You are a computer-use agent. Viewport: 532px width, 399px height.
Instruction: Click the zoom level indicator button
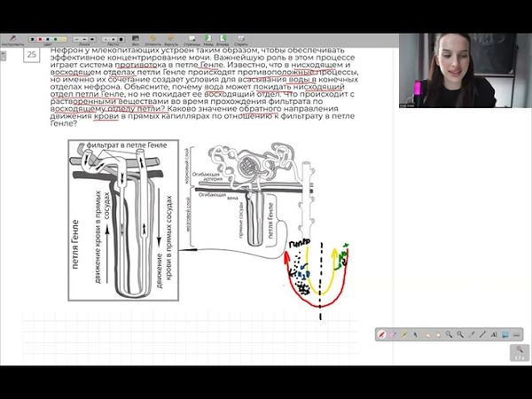519,353
